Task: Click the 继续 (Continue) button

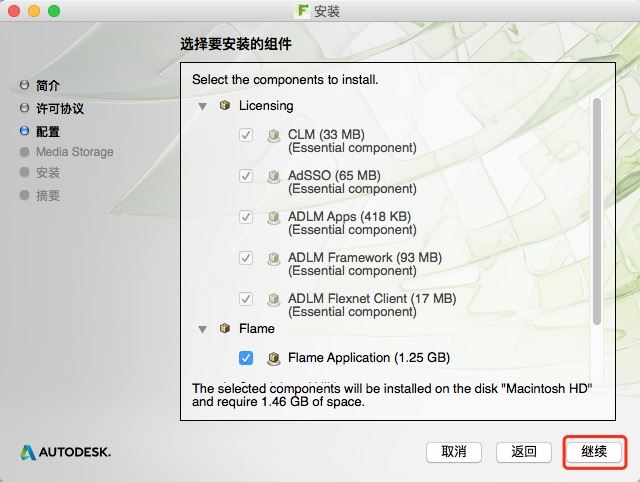Action: (x=594, y=452)
